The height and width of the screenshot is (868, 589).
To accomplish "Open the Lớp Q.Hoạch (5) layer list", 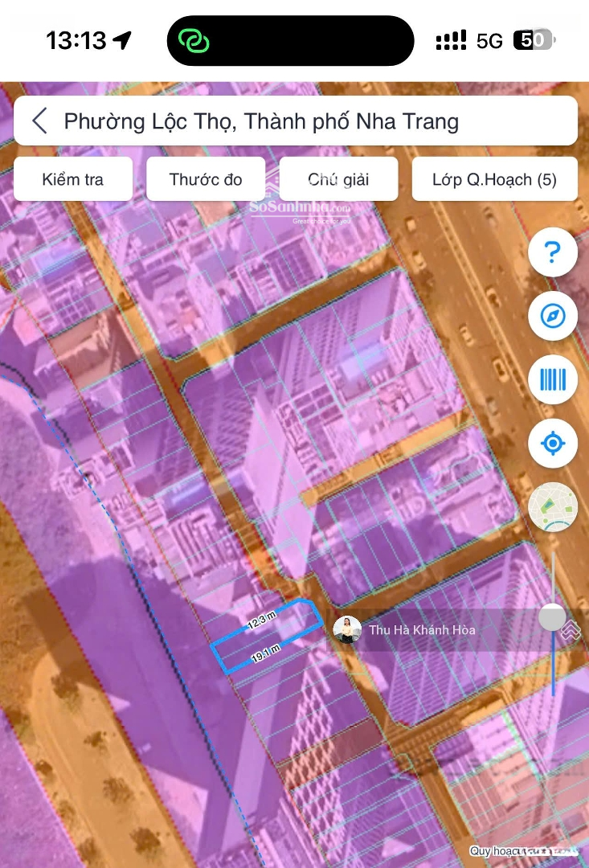I will coord(494,179).
